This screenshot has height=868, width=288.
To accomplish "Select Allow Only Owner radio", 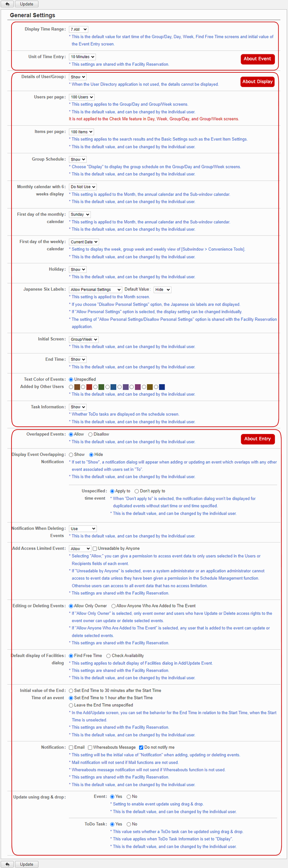I will click(x=71, y=606).
